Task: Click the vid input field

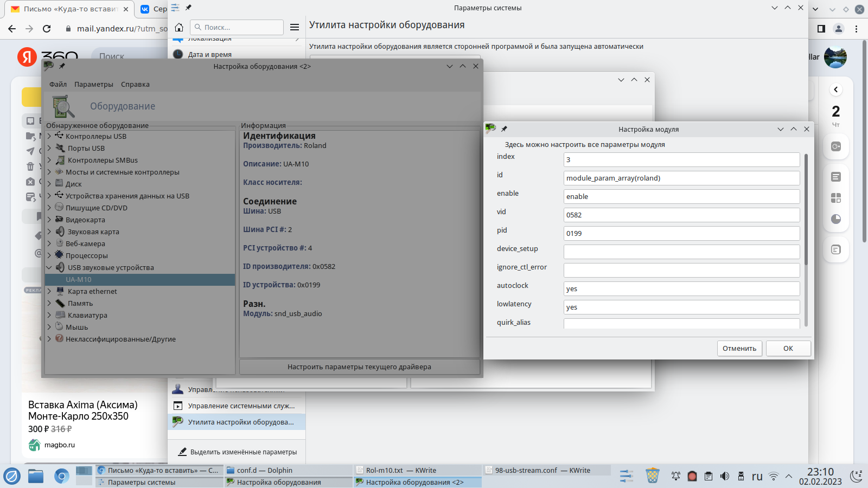Action: [x=681, y=215]
